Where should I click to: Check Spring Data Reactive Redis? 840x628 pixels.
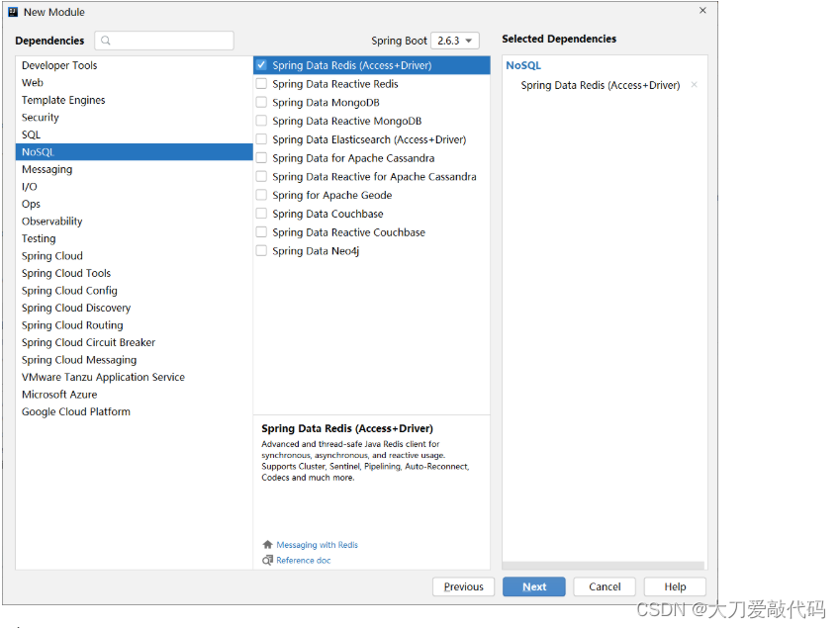(x=261, y=83)
